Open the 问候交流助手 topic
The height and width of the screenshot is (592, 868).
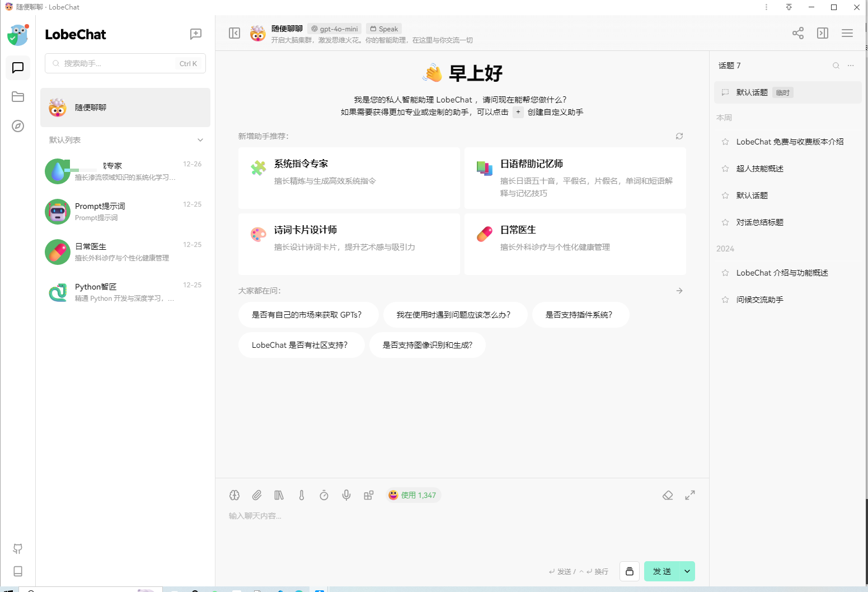click(x=788, y=300)
